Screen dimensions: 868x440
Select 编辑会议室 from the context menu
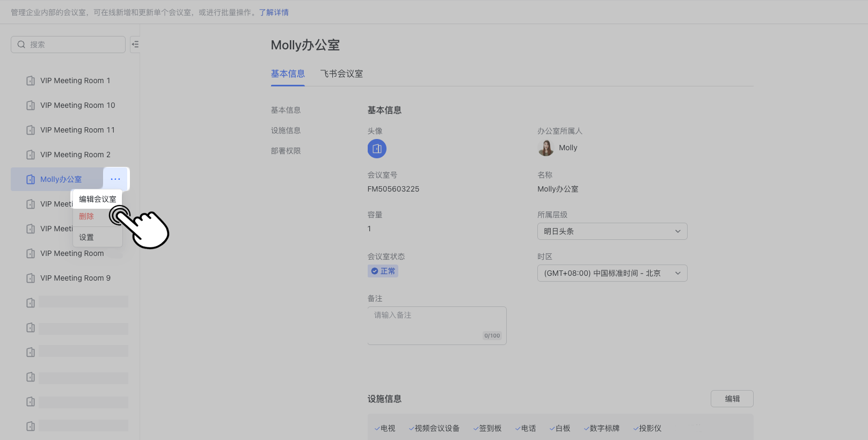[x=98, y=199]
